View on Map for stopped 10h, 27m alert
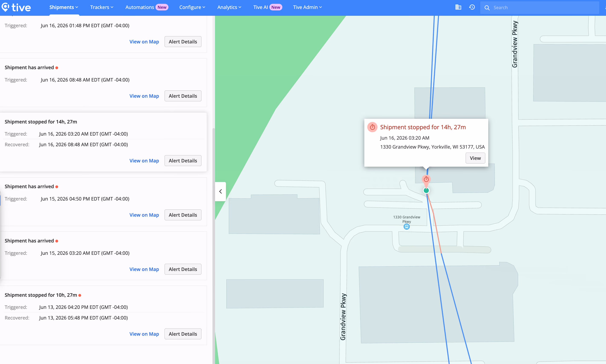This screenshot has height=364, width=606. [144, 334]
